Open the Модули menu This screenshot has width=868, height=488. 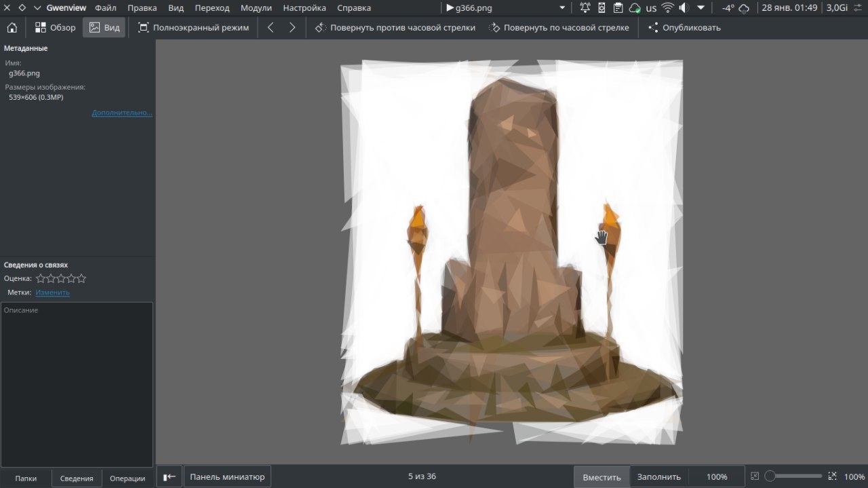coord(256,8)
